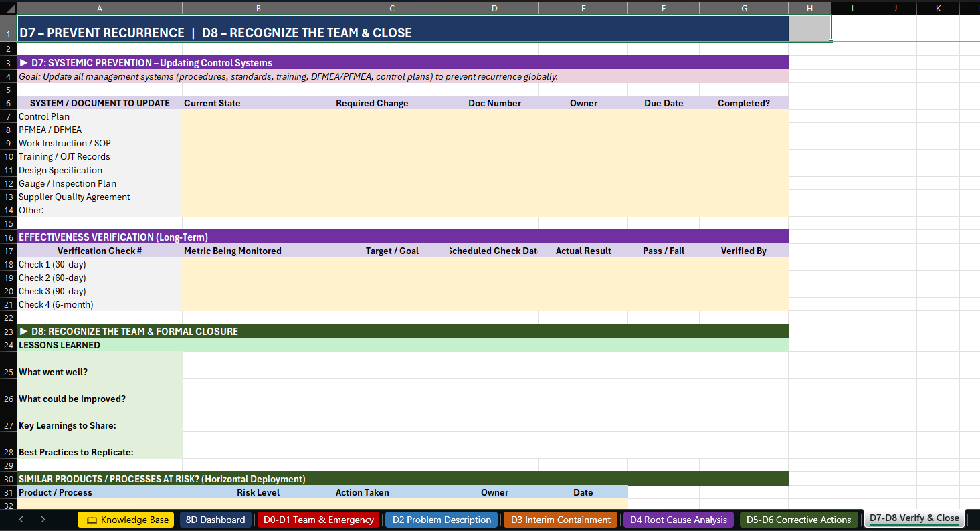The height and width of the screenshot is (531, 980).
Task: Open the D3 Interim Containment sheet
Action: [x=560, y=518]
